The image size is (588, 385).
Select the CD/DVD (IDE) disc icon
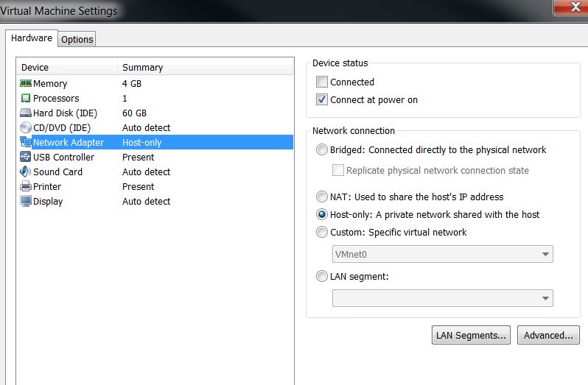point(26,128)
